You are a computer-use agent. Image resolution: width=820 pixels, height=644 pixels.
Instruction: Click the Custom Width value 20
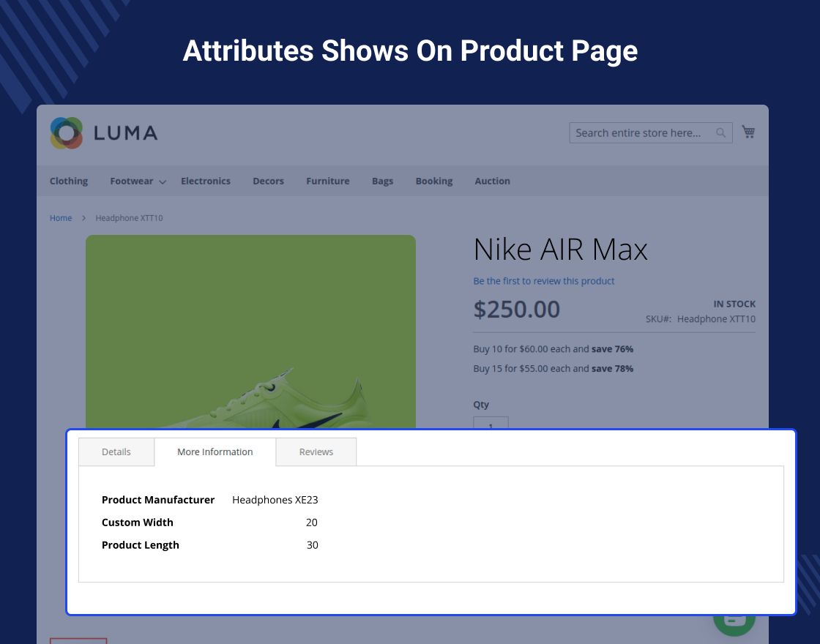[312, 523]
